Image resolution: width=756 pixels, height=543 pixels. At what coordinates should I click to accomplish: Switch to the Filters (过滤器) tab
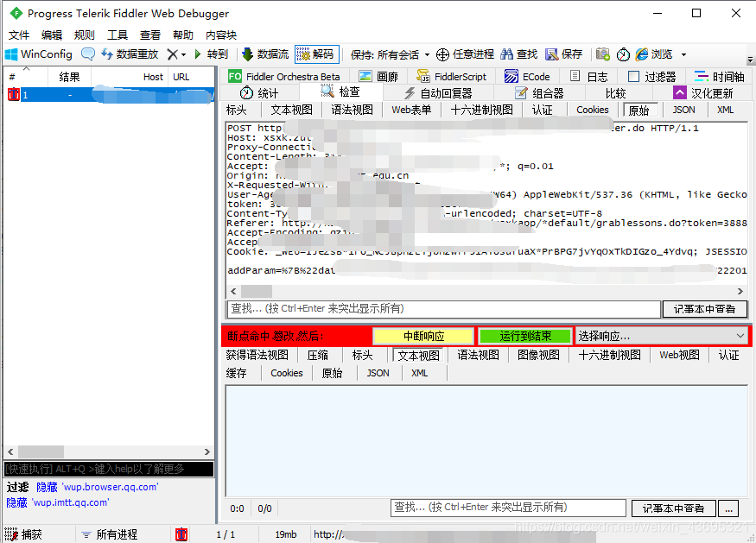652,77
